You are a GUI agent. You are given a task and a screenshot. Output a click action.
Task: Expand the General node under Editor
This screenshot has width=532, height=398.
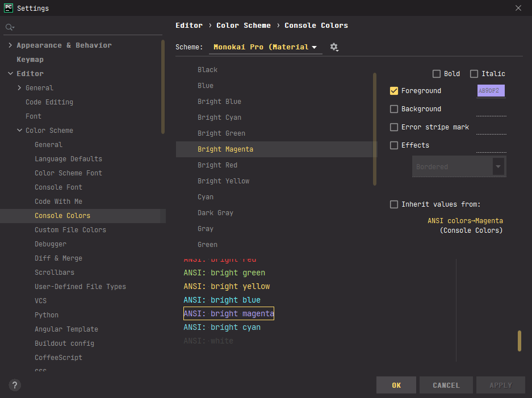20,88
